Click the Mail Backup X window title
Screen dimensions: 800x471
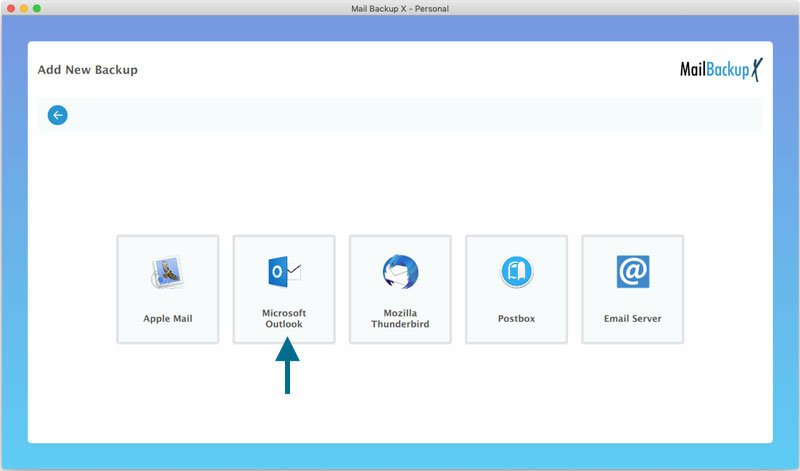pyautogui.click(x=400, y=8)
